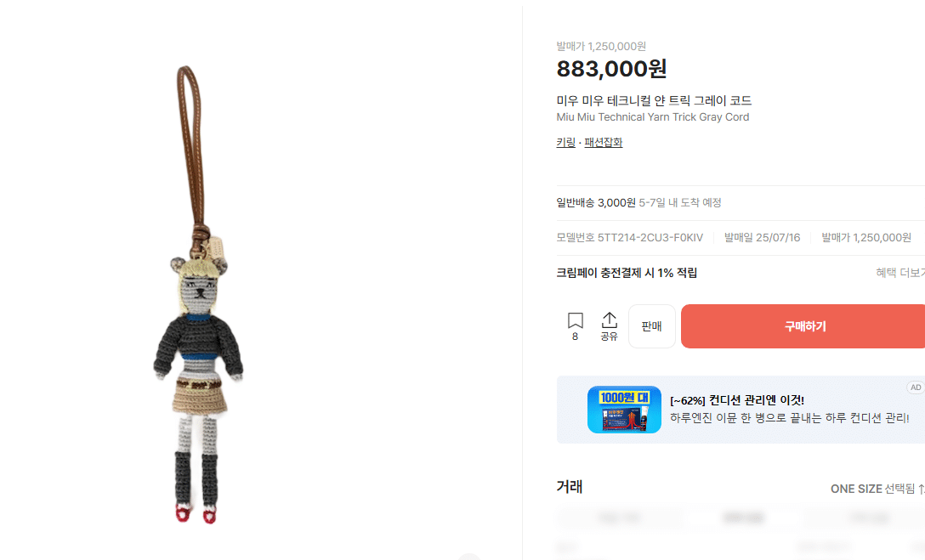925x560 pixels.
Task: Click the Miu Miu Technical Yarn Trick title
Action: (x=652, y=116)
